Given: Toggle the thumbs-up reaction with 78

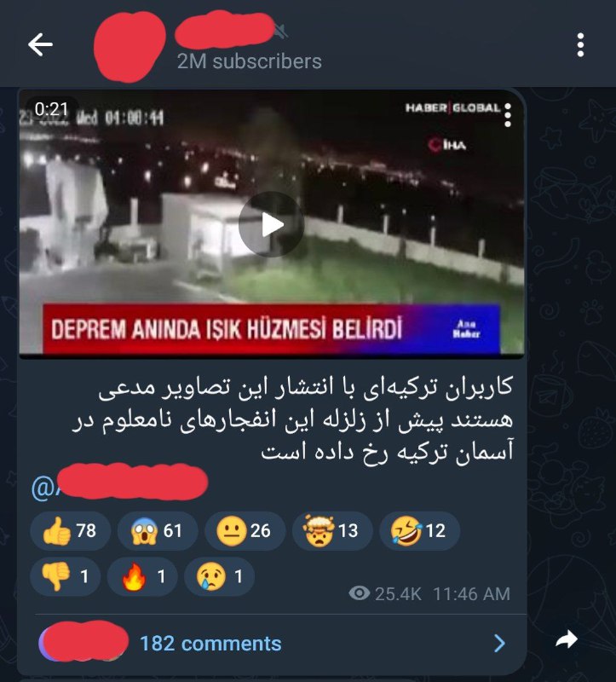Looking at the screenshot, I should coord(70,530).
